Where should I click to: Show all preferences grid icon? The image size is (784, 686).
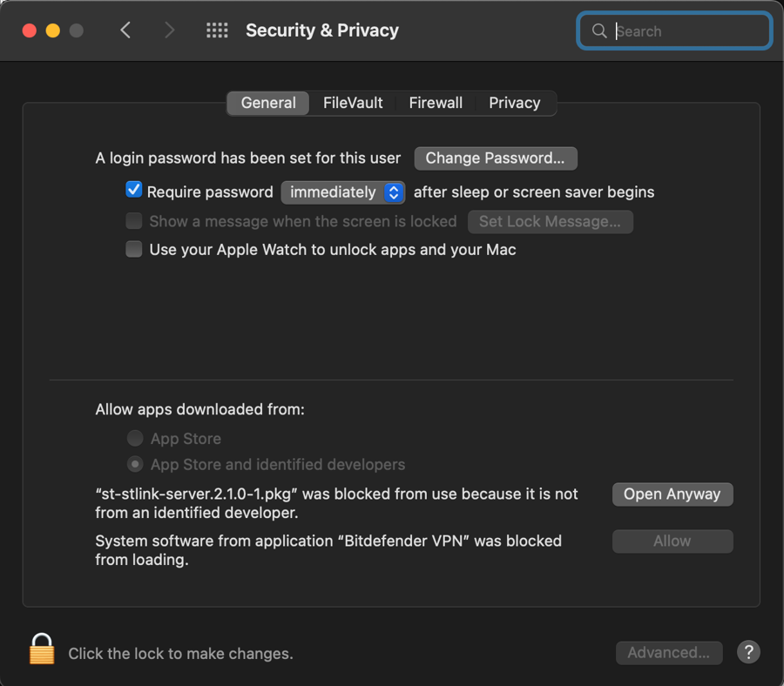click(217, 30)
